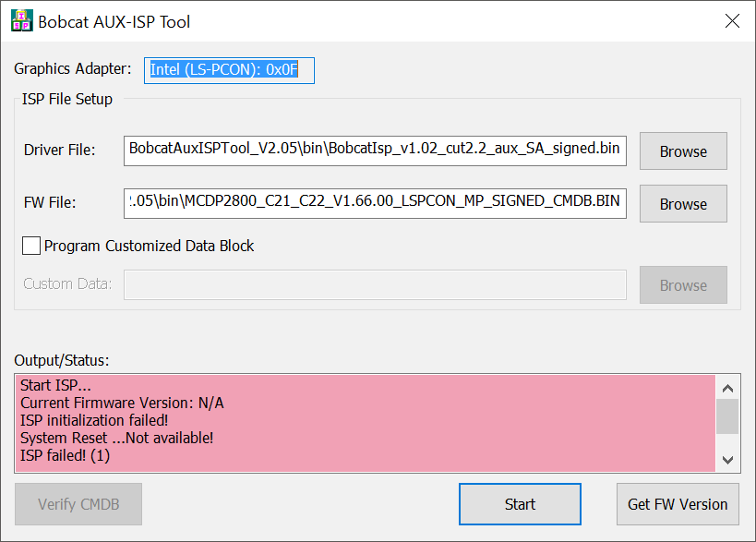Browse for a FW File

683,204
